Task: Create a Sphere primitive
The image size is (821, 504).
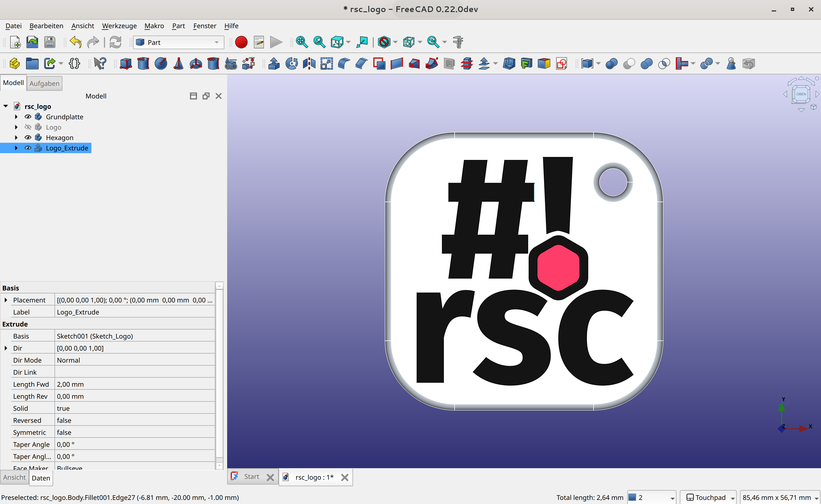Action: click(161, 63)
